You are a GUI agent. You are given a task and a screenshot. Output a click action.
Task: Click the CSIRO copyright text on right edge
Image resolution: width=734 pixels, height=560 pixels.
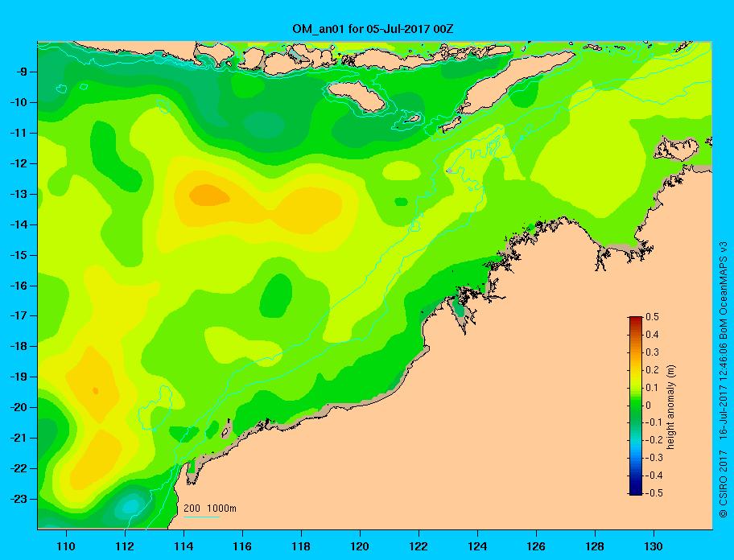click(724, 379)
